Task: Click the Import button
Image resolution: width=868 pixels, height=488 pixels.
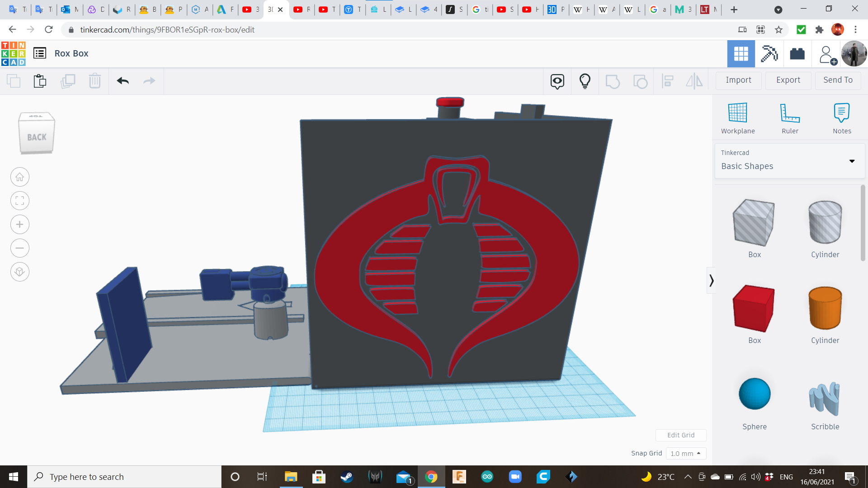Action: pyautogui.click(x=738, y=80)
